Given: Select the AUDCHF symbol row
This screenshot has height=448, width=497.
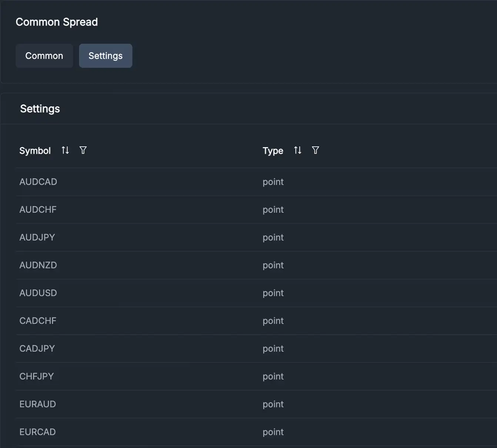Looking at the screenshot, I should [x=38, y=210].
